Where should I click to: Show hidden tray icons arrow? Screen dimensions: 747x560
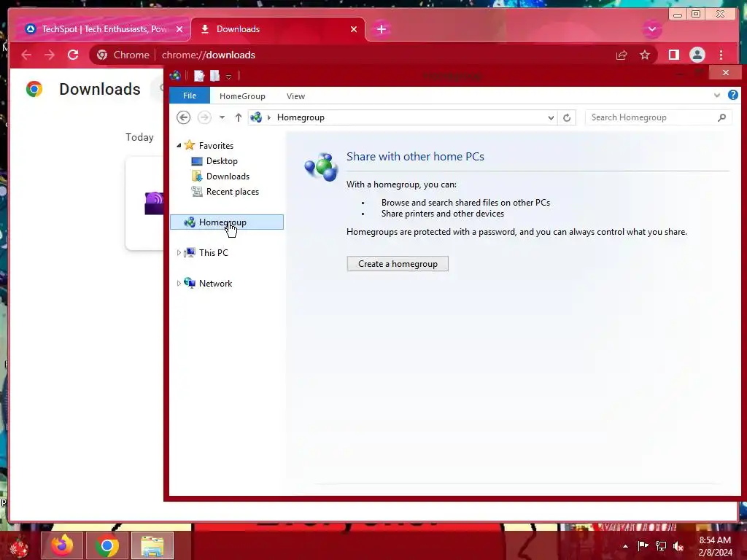(x=625, y=546)
